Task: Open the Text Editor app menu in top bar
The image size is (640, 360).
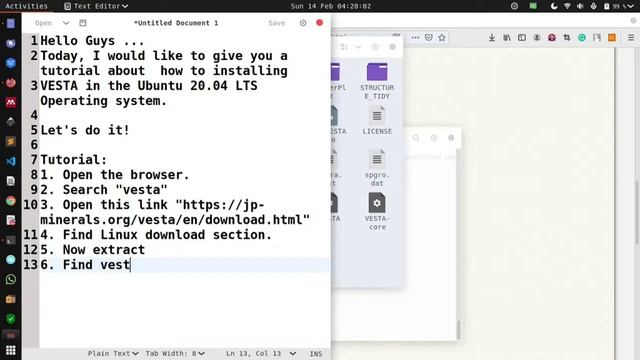Action: [96, 6]
